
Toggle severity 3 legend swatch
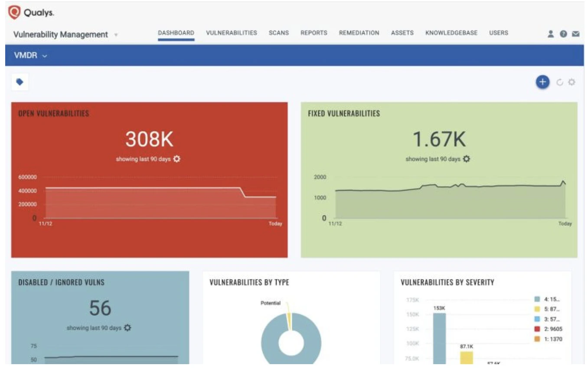click(x=537, y=319)
